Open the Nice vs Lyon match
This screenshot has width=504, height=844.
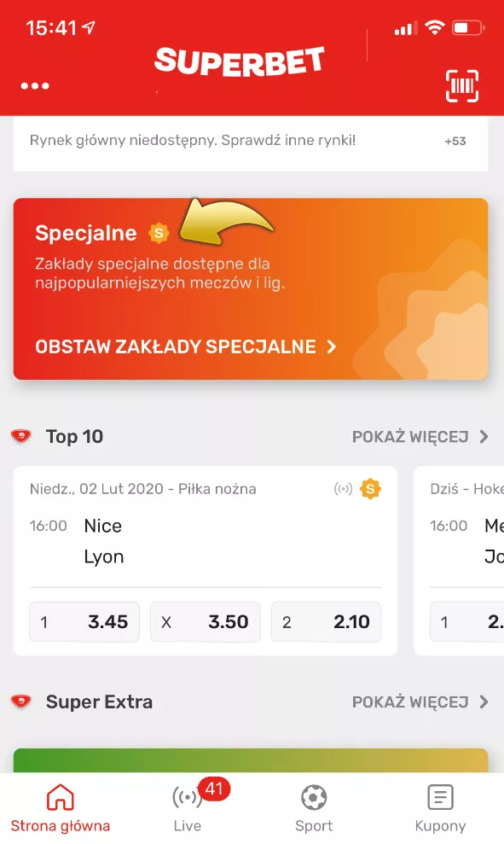(x=205, y=541)
